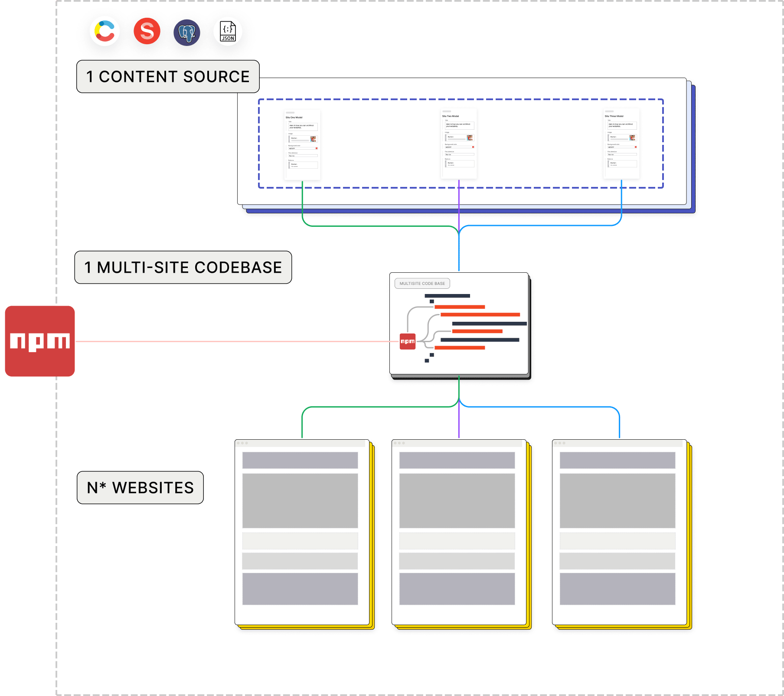
Task: Click the Site One Model heading text
Action: (x=294, y=118)
